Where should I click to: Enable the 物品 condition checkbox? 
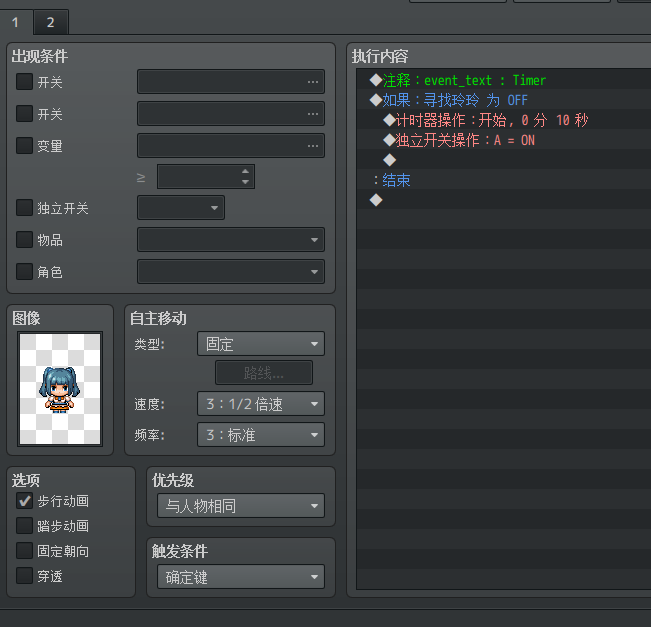pyautogui.click(x=24, y=240)
